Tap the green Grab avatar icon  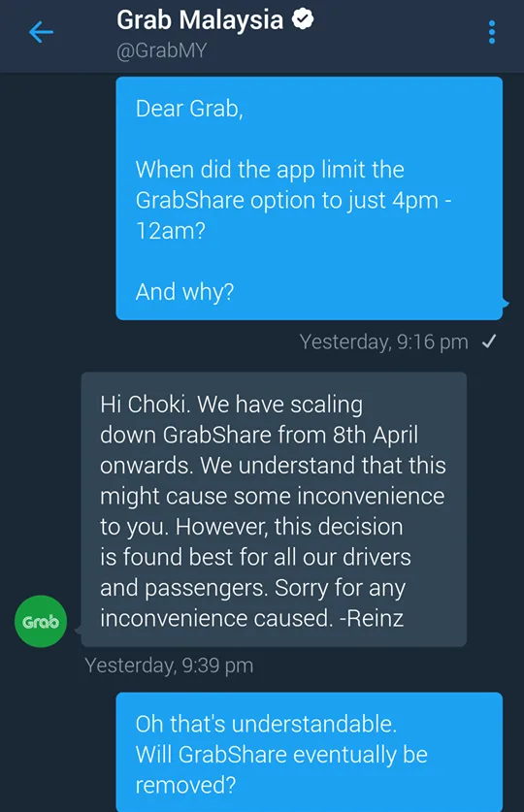coord(41,621)
